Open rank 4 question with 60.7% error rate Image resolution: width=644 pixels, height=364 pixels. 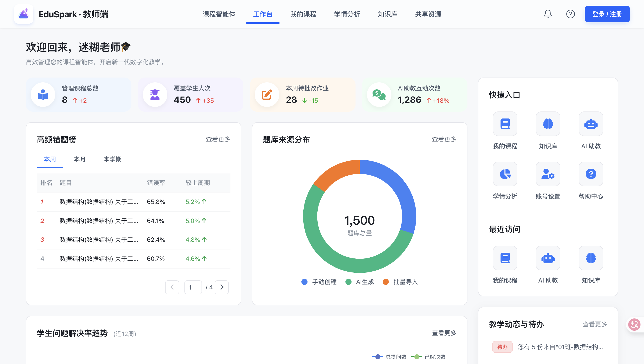133,259
